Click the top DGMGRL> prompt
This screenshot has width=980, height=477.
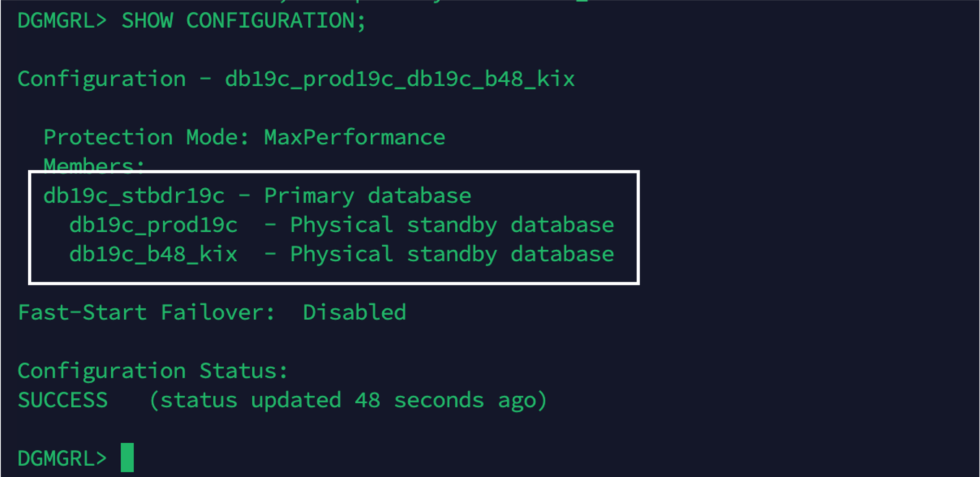click(x=62, y=21)
